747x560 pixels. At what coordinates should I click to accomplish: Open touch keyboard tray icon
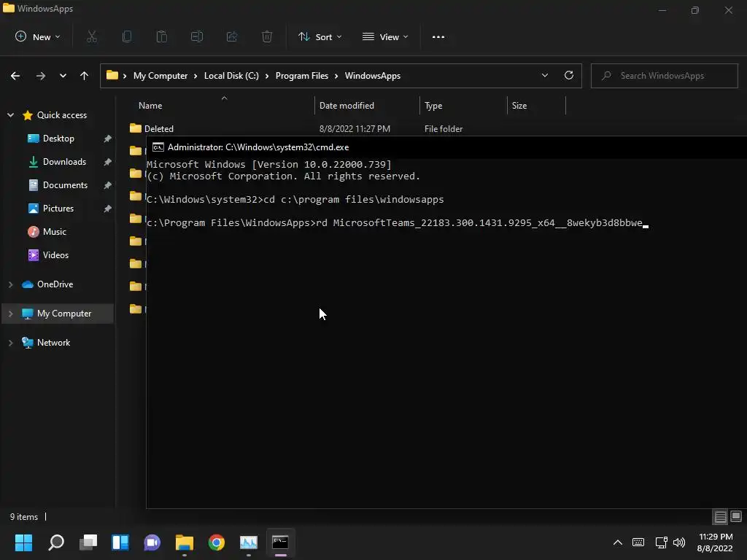pyautogui.click(x=638, y=542)
